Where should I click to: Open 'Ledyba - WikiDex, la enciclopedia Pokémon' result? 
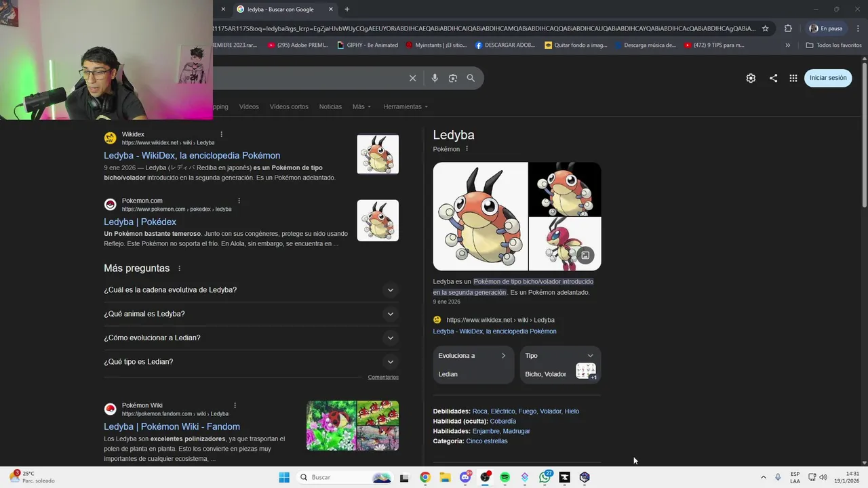click(192, 156)
